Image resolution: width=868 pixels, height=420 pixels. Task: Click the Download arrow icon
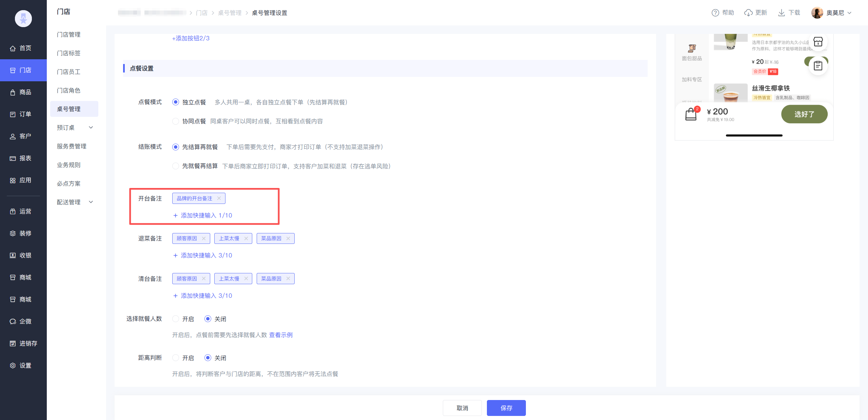[781, 13]
